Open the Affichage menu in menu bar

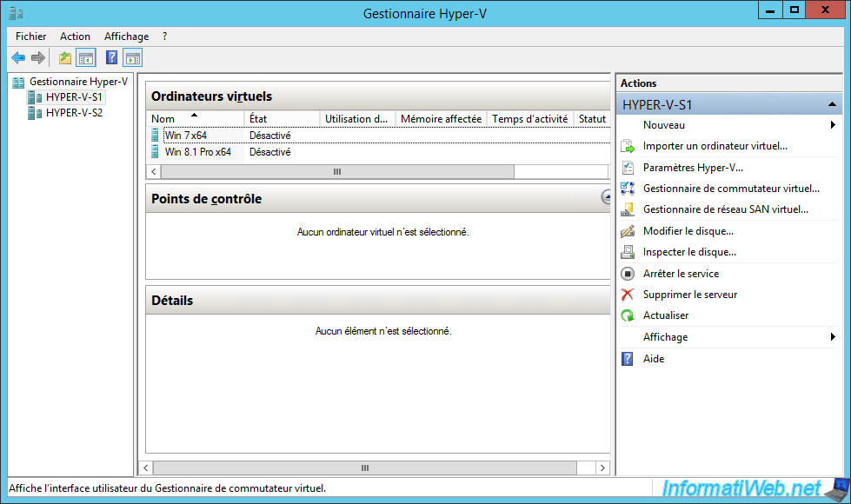[126, 36]
